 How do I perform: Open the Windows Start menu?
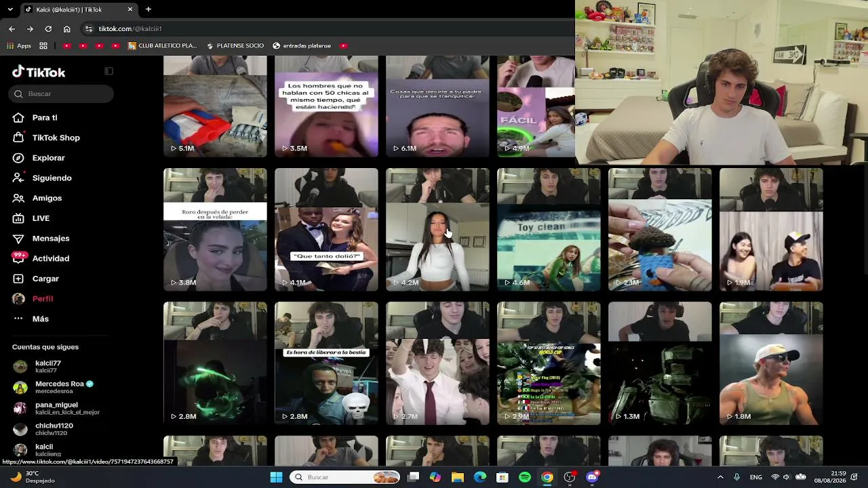tap(276, 477)
